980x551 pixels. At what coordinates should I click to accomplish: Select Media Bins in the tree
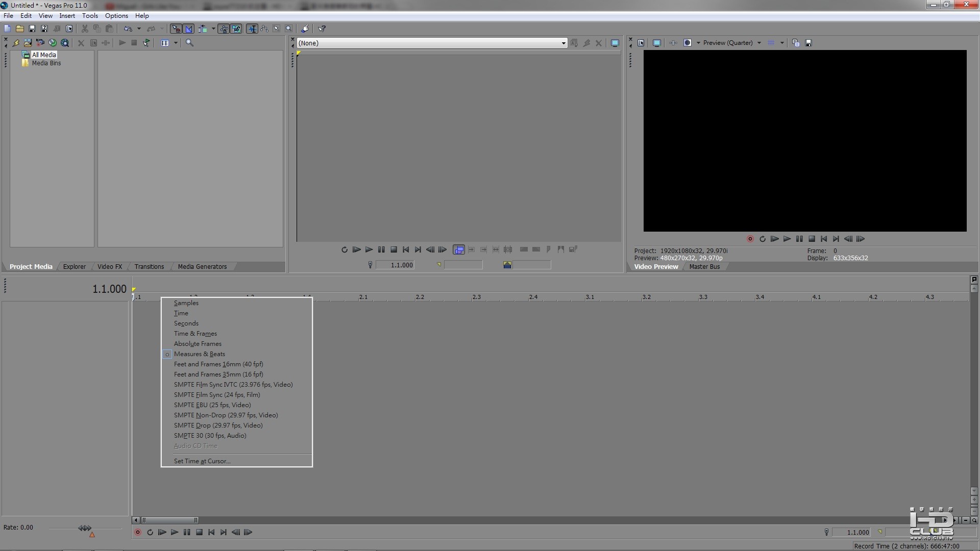point(46,63)
